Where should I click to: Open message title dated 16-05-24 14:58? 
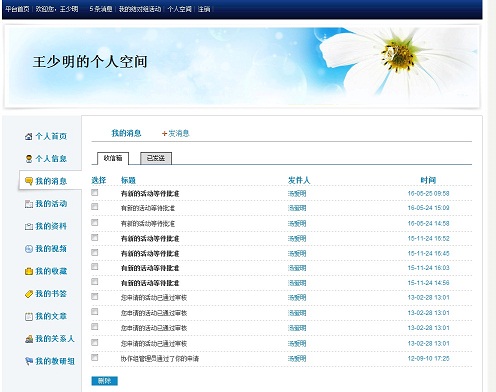click(x=148, y=223)
